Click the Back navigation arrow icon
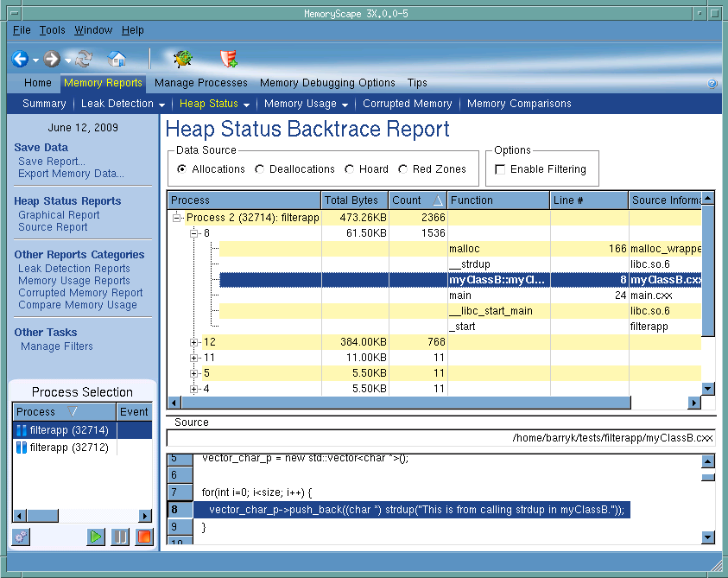 (20, 60)
